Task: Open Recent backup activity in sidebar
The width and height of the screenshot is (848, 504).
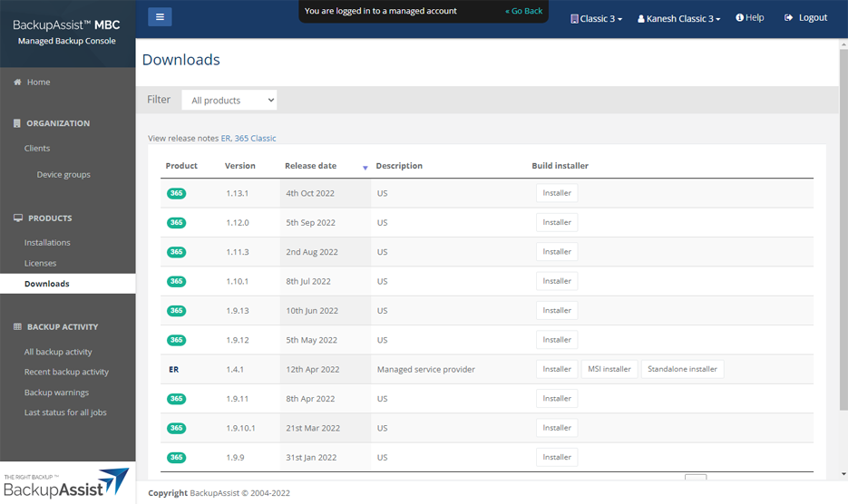Action: (66, 372)
